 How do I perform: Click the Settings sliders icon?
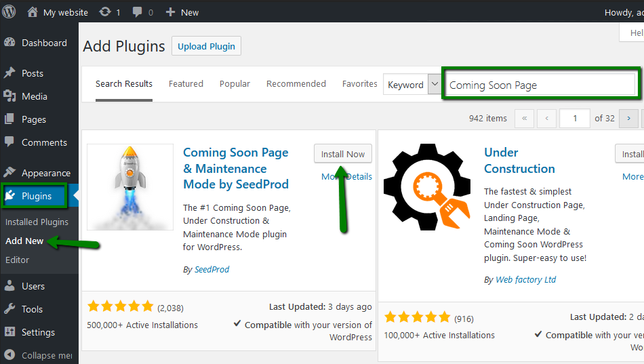[x=9, y=331]
